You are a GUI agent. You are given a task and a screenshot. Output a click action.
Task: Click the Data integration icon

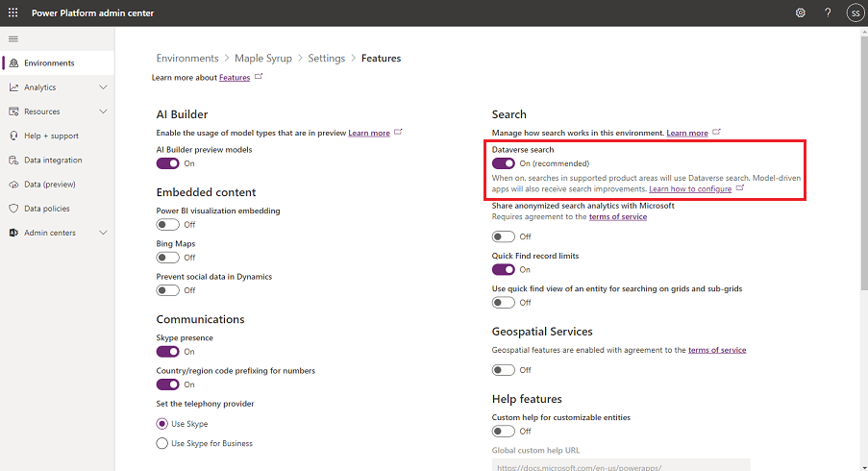click(13, 160)
